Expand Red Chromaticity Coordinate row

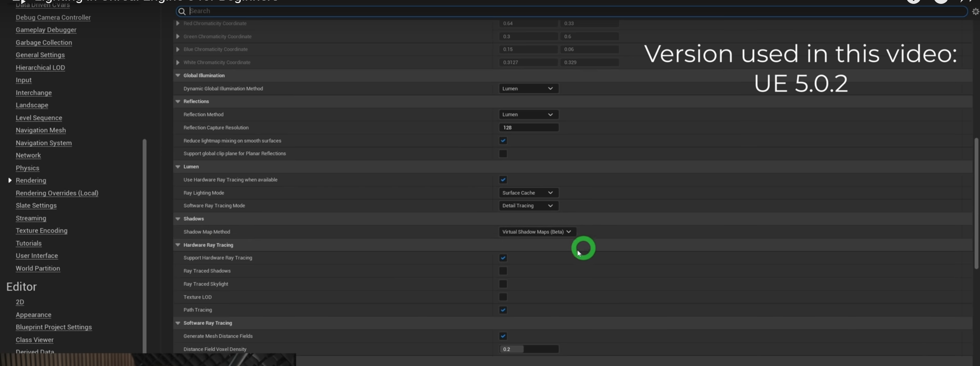tap(178, 23)
